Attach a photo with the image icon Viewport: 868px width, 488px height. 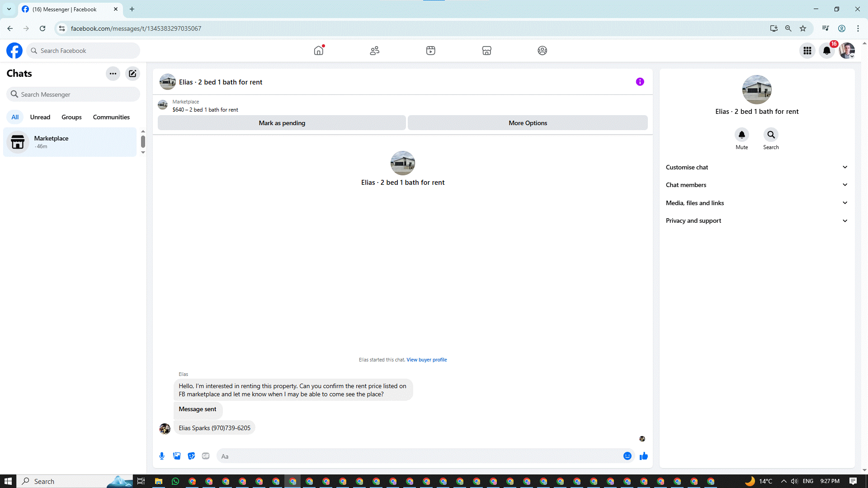point(177,456)
